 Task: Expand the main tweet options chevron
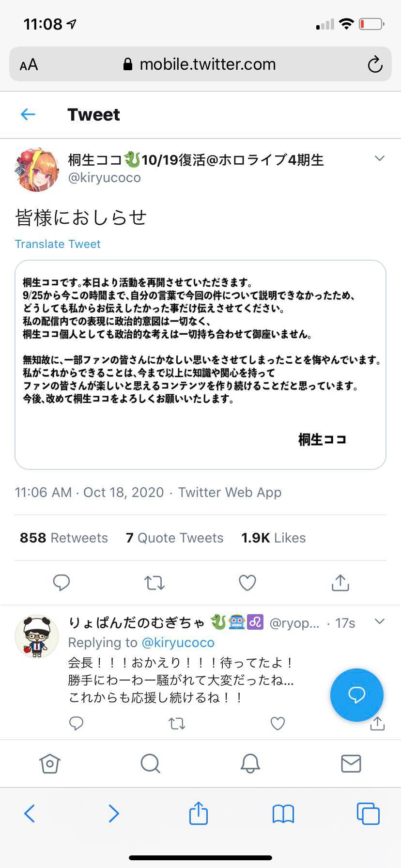(380, 158)
